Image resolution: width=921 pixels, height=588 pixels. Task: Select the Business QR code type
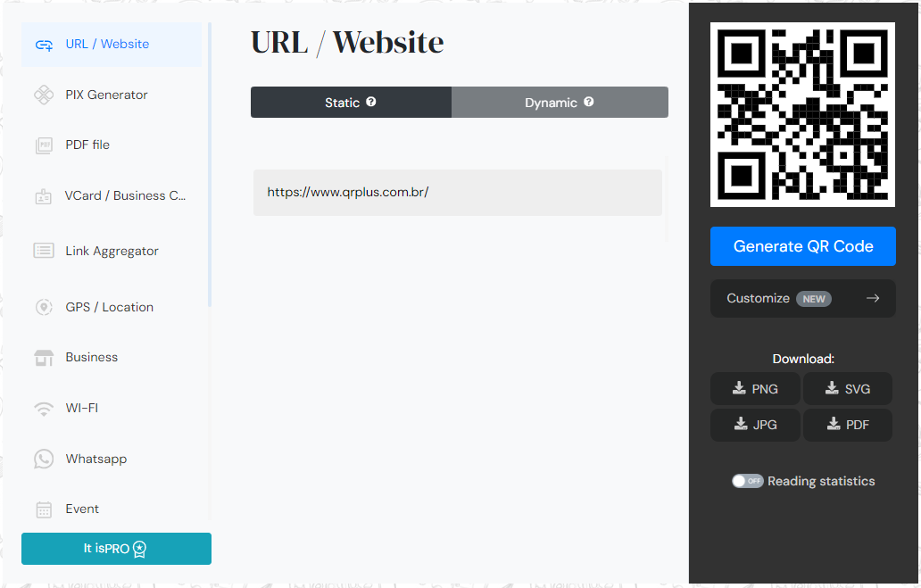click(92, 357)
